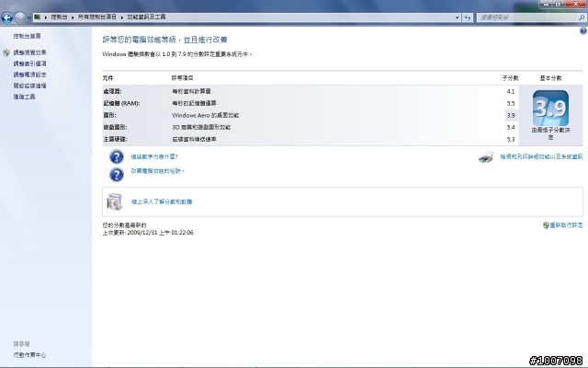The image size is (588, 368).
Task: Select the gaming graphics subscore 5.4
Action: click(x=511, y=127)
